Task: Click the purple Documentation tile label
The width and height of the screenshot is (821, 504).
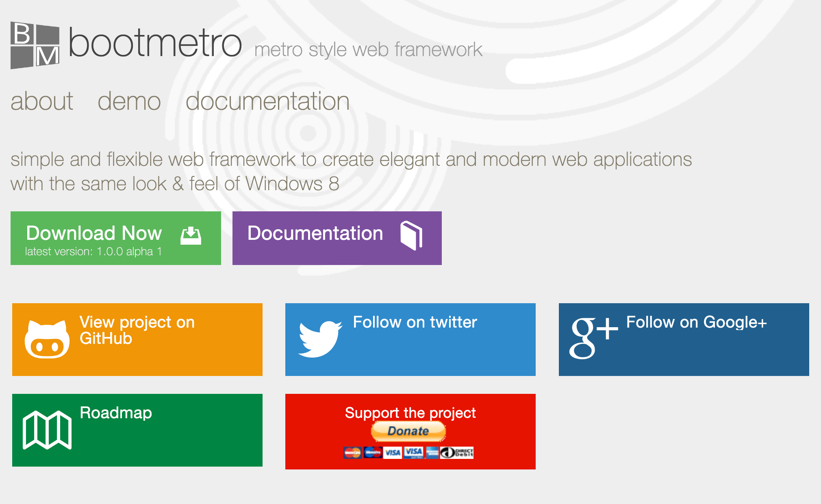Action: pyautogui.click(x=315, y=233)
